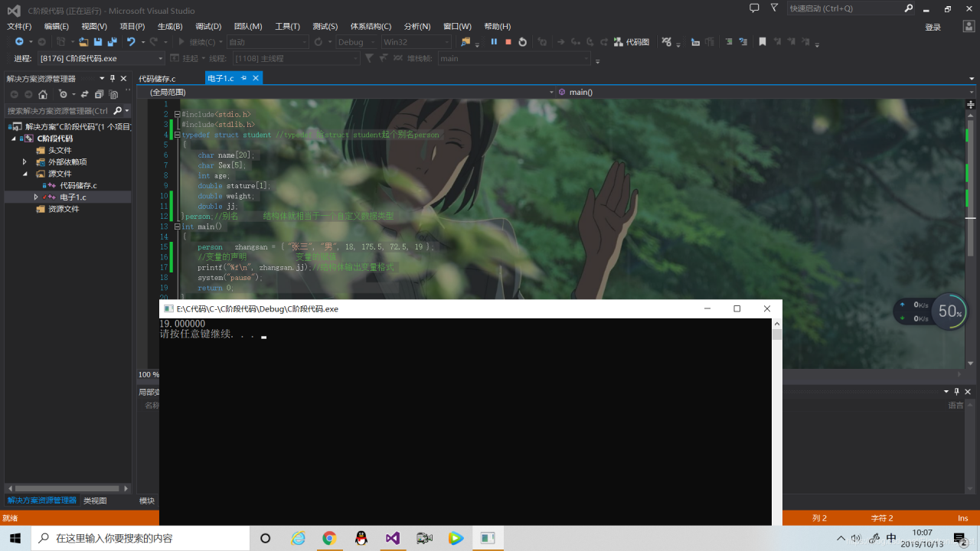This screenshot has width=980, height=551.
Task: Click the Solution Explorer search field
Action: click(59, 111)
